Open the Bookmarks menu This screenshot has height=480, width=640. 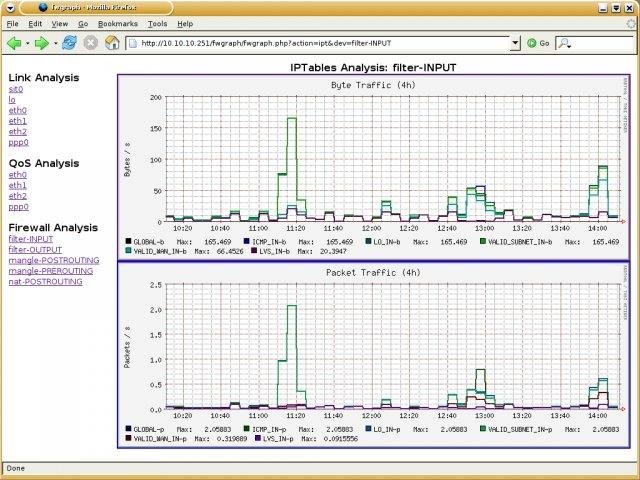[118, 24]
